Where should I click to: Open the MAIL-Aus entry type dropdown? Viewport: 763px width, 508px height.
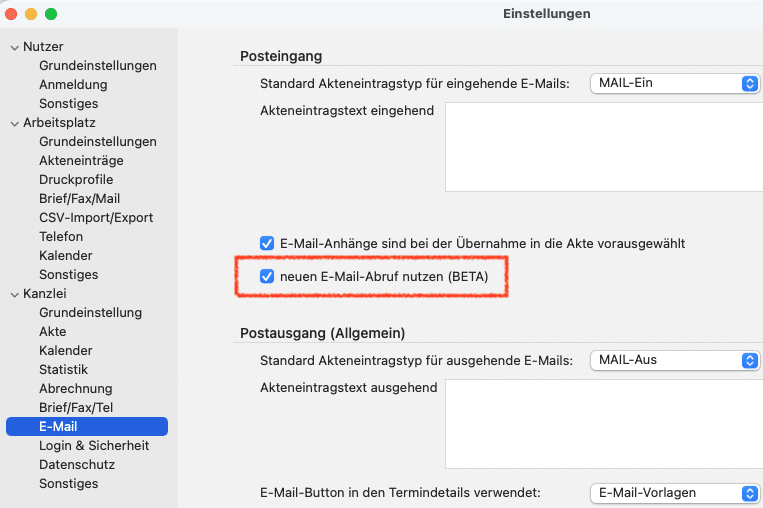tap(675, 360)
